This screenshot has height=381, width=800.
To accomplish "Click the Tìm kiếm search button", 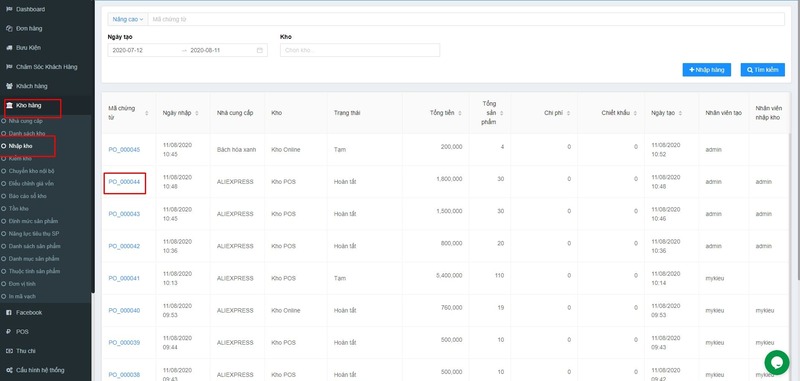I will [763, 70].
